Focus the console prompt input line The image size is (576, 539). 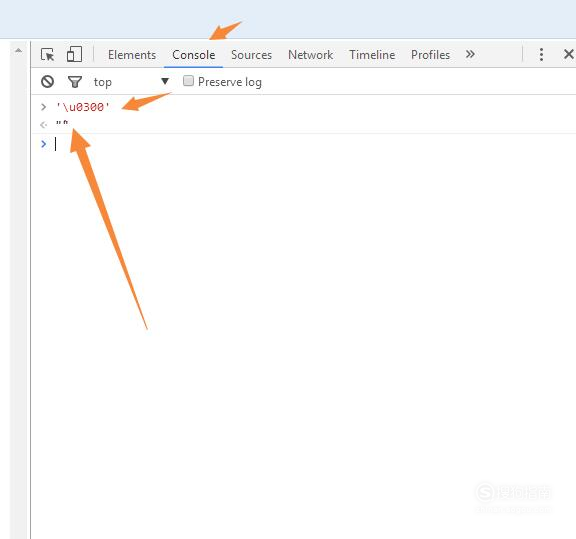[x=303, y=144]
